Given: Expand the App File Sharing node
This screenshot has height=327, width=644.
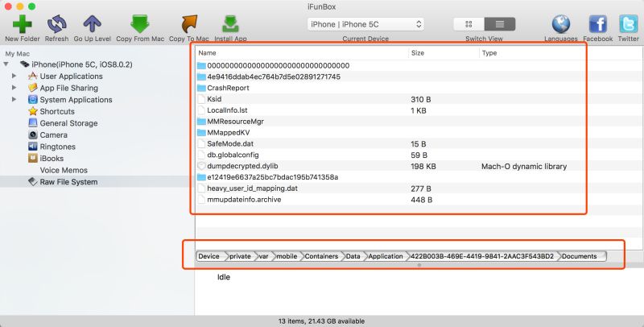Looking at the screenshot, I should (14, 88).
